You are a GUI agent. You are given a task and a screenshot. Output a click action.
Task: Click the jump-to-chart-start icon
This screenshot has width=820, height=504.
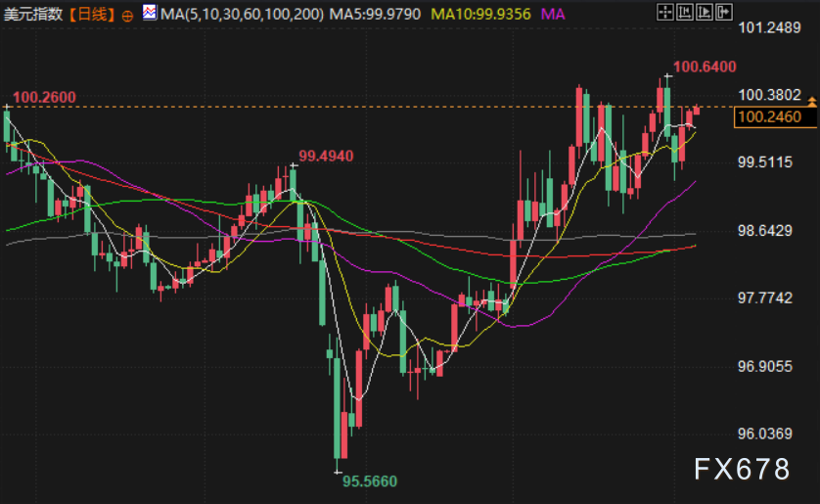tap(684, 13)
